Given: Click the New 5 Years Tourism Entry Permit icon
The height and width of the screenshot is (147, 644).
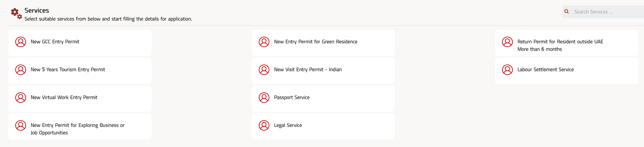Looking at the screenshot, I should [x=21, y=70].
